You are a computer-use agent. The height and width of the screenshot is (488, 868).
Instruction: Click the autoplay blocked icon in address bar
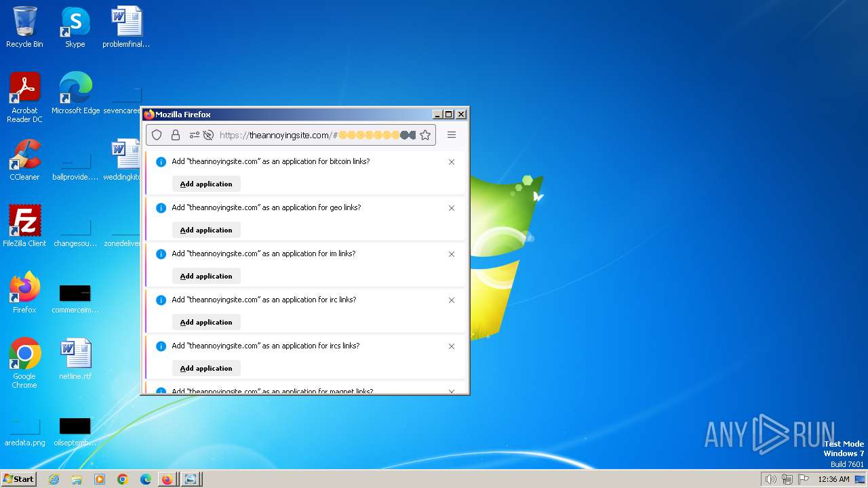(x=208, y=135)
